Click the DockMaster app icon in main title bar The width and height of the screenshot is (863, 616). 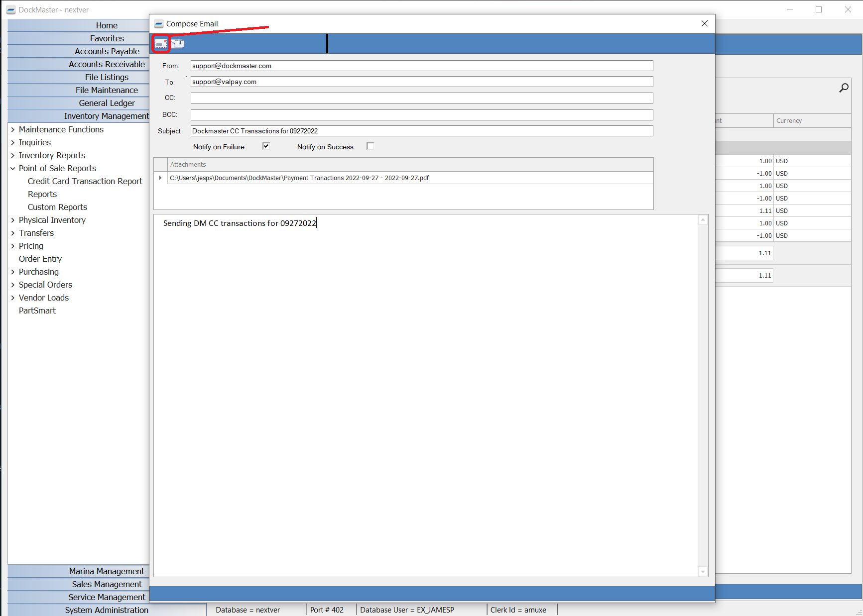click(x=11, y=10)
